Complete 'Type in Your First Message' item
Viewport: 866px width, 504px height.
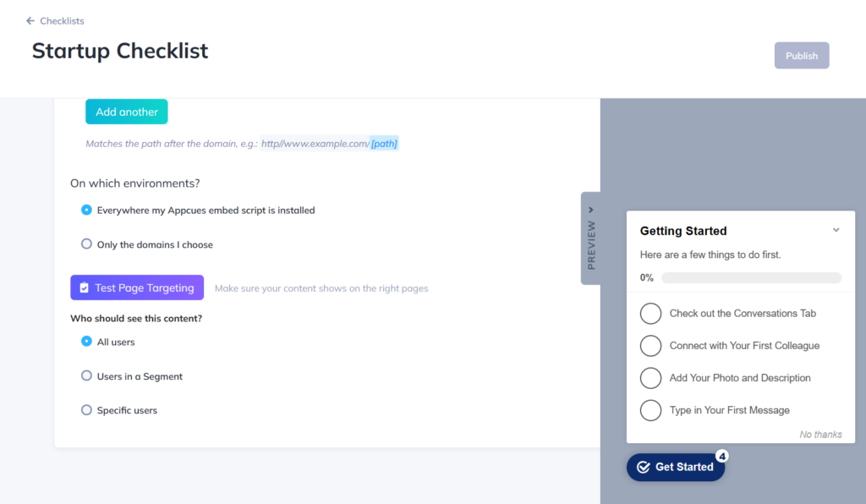click(650, 409)
